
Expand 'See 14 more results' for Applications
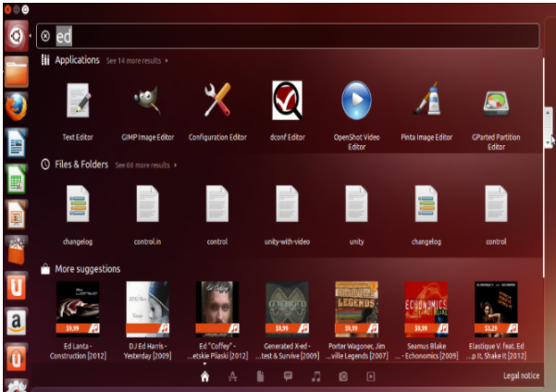(x=137, y=61)
